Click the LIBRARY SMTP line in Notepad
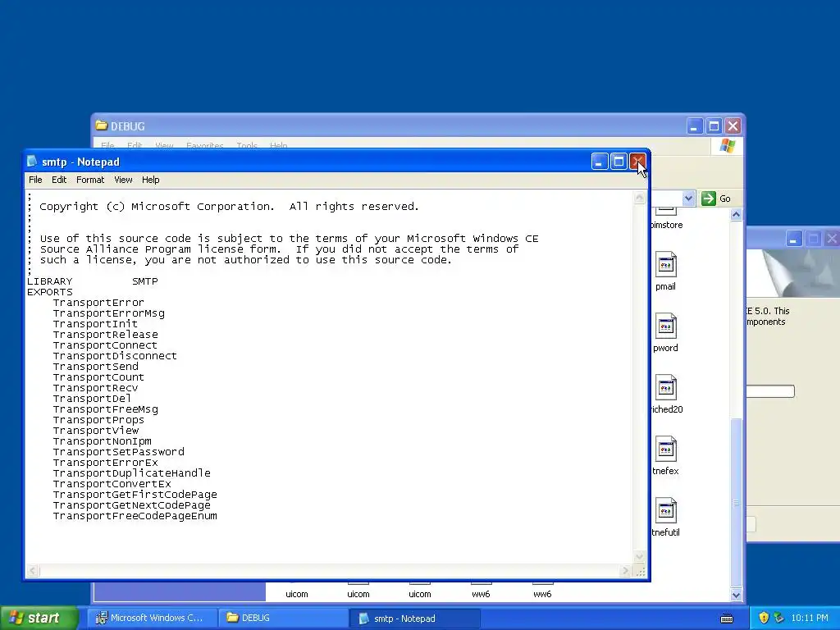 pos(92,281)
